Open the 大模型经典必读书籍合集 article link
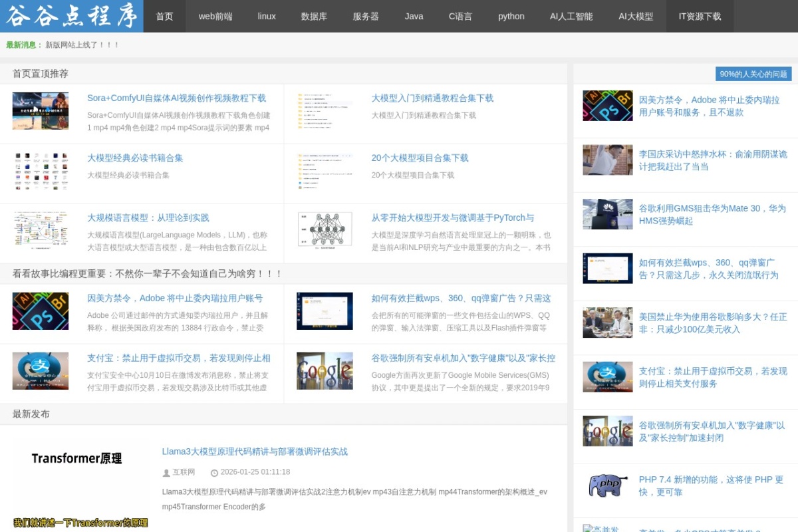 tap(135, 158)
